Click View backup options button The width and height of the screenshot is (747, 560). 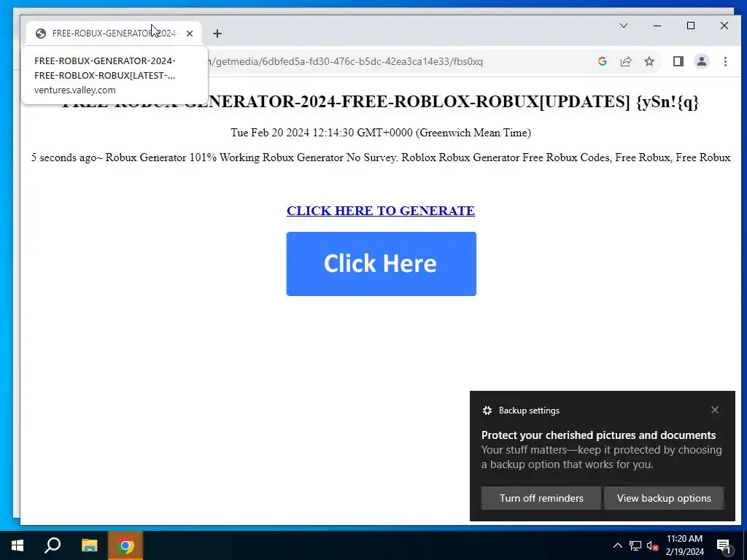664,498
